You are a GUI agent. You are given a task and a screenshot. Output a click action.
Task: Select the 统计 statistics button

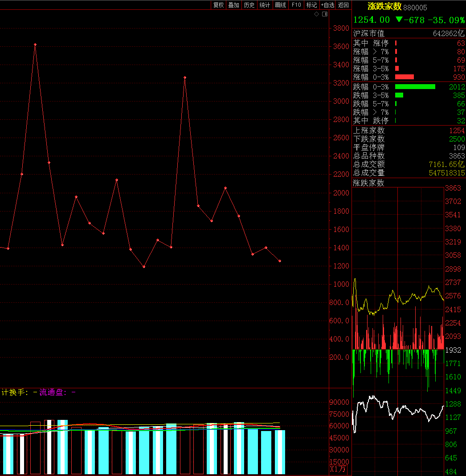click(265, 5)
